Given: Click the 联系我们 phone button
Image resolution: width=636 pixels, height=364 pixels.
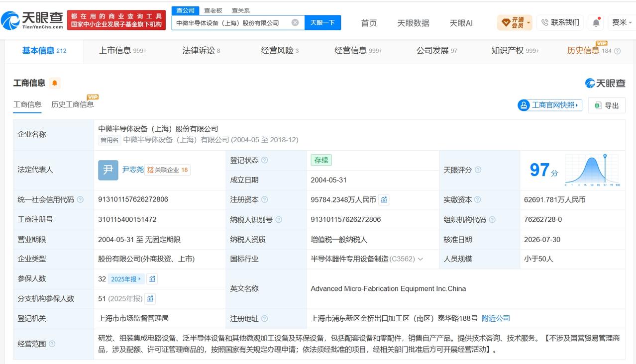Looking at the screenshot, I should 561,22.
